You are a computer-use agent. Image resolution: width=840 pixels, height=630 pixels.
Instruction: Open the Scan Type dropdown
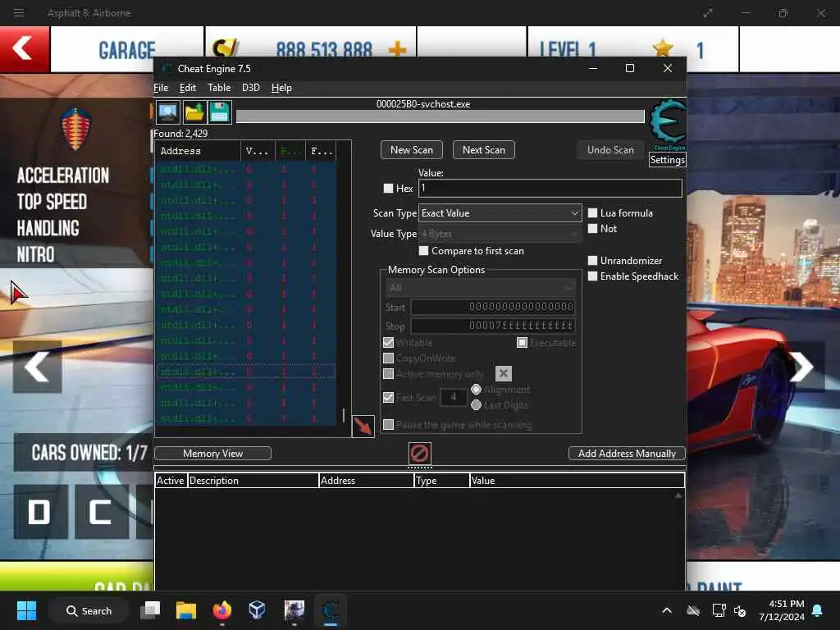coord(500,212)
